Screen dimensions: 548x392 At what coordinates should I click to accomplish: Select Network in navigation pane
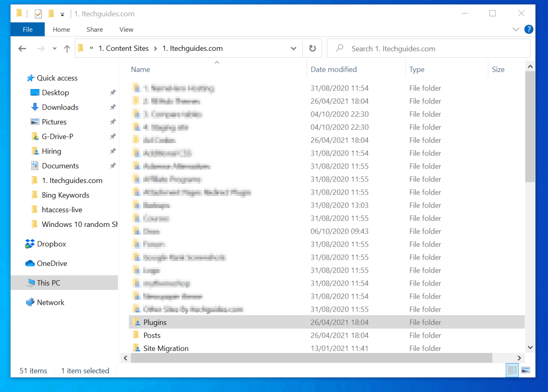(45, 303)
